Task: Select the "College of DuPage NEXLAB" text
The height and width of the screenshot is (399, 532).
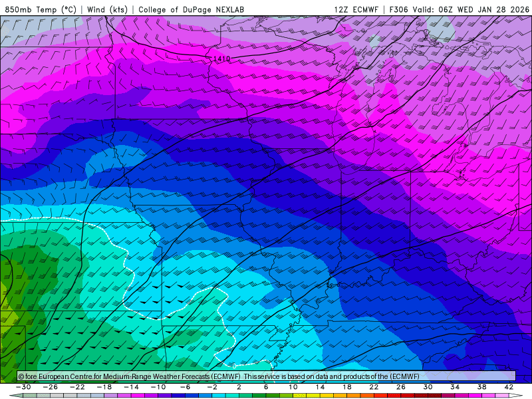Action: click(191, 9)
